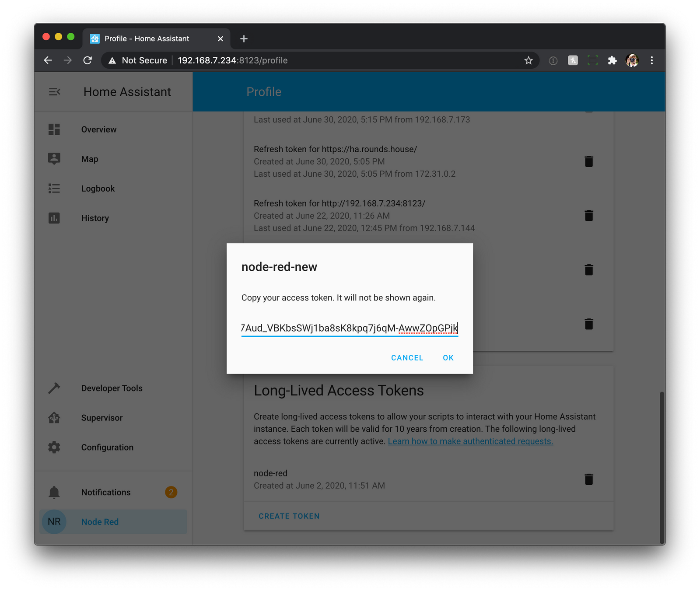Open the browser three-dot menu
Viewport: 700px width, 591px height.
[651, 60]
